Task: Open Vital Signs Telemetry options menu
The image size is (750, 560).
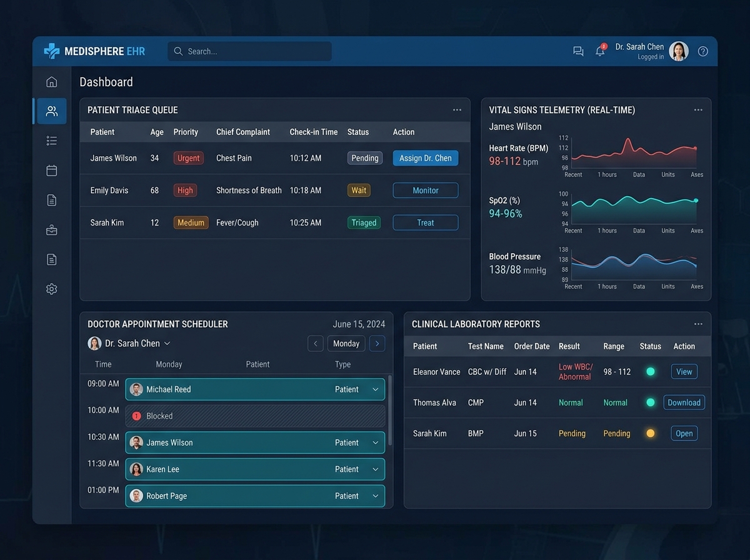Action: point(698,110)
